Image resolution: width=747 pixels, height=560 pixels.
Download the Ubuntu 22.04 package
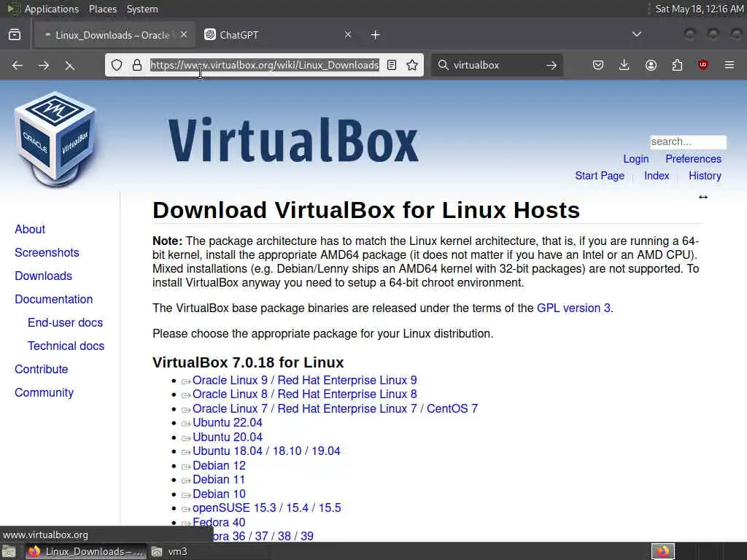click(x=228, y=423)
